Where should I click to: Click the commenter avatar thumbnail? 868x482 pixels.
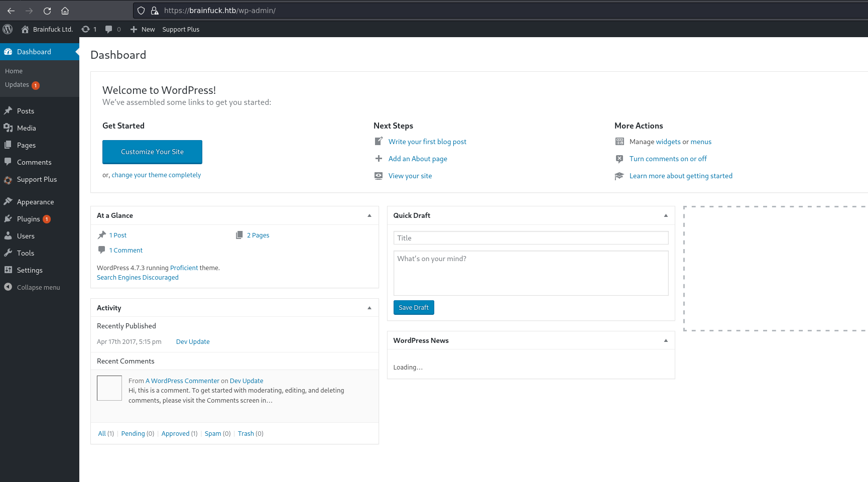(x=109, y=388)
